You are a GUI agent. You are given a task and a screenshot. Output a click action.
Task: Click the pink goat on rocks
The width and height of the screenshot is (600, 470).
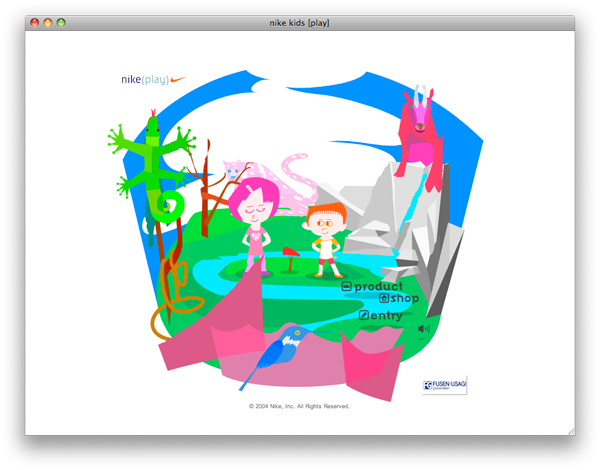[419, 138]
